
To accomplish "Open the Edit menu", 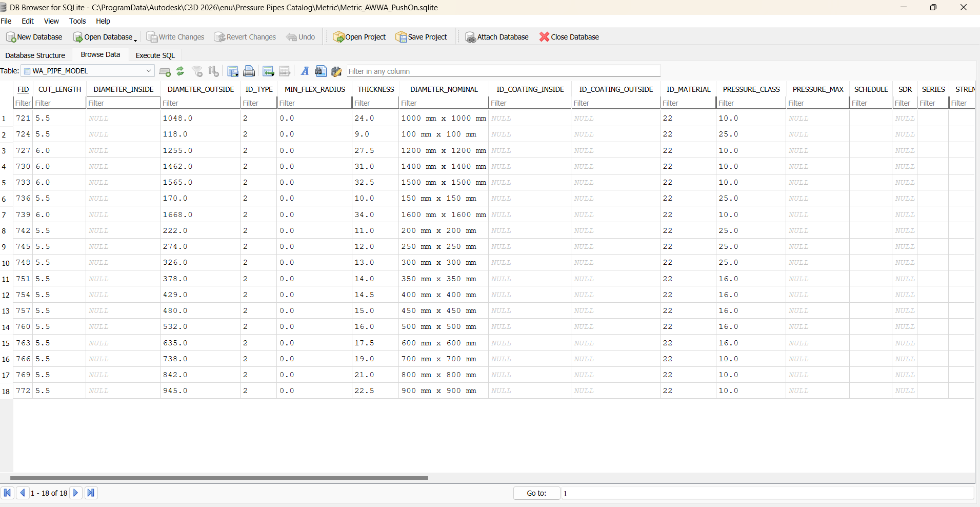I will (28, 21).
